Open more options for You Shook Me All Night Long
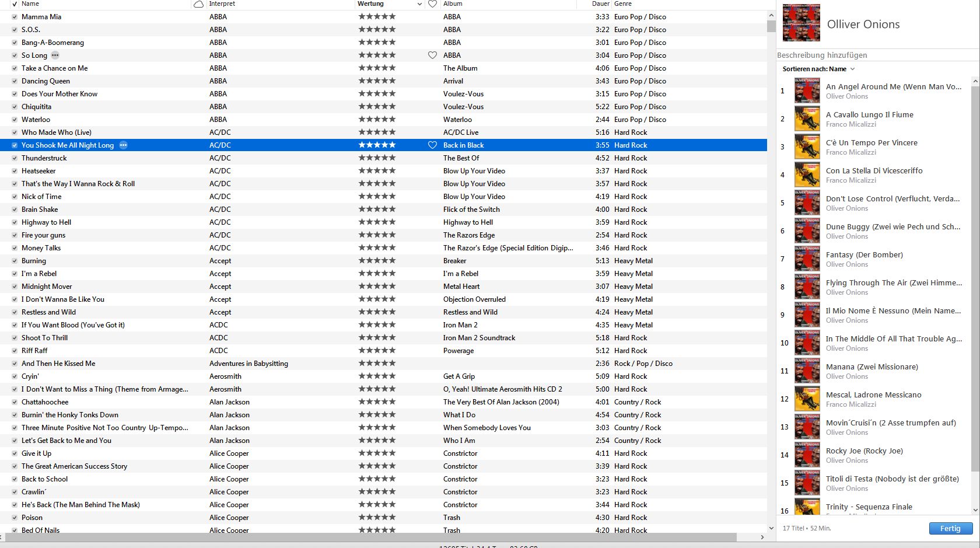 coord(123,145)
